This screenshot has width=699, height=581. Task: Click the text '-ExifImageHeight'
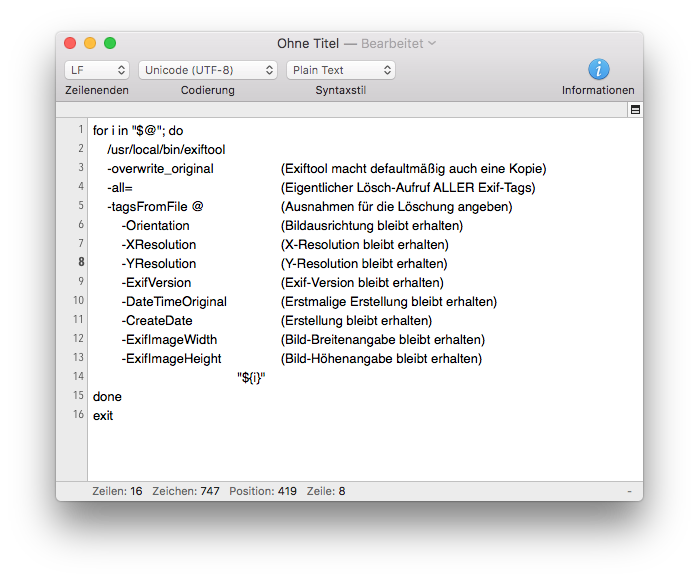(172, 358)
